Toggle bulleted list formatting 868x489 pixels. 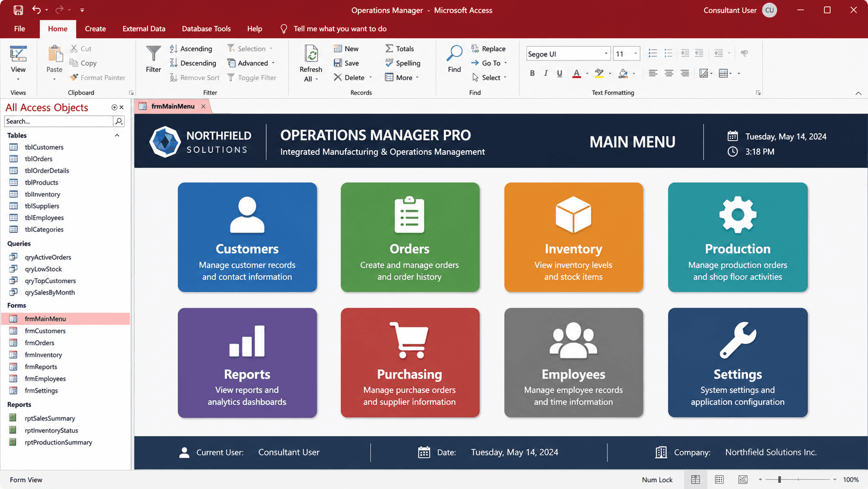[653, 53]
